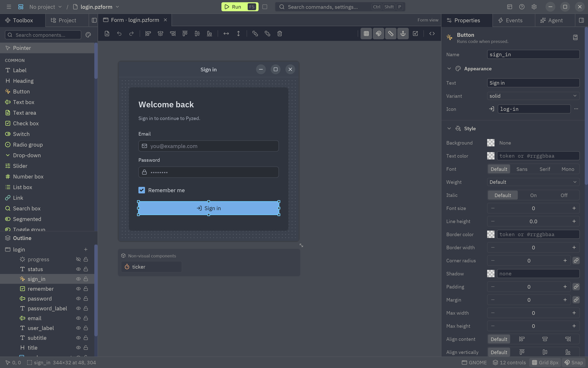588x368 pixels.
Task: Click the Background color swatch
Action: click(x=491, y=143)
